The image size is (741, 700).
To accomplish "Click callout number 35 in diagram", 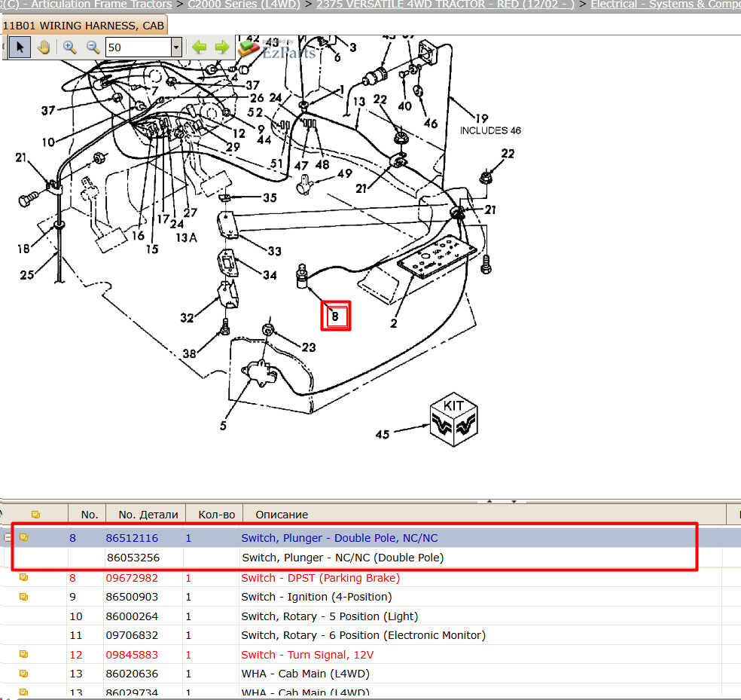I will coord(270,197).
